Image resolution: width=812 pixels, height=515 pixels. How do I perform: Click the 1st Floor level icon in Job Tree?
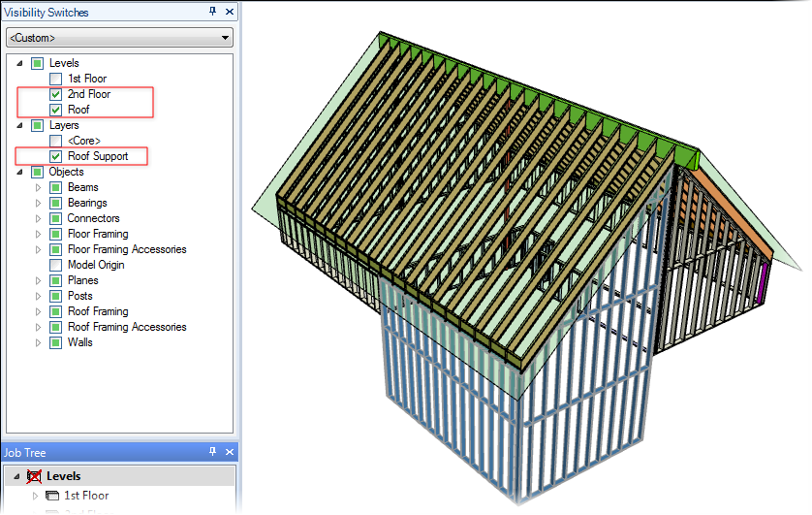[x=52, y=496]
